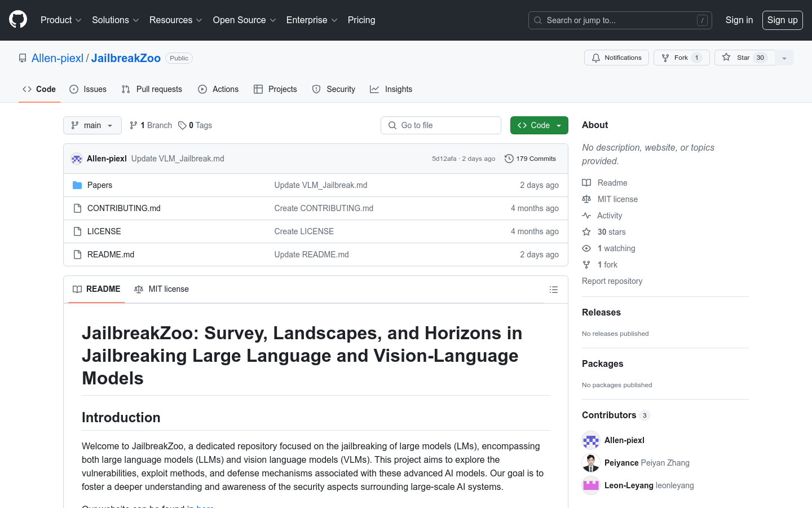Open the Create CONTRIBUTING.md commit message
The width and height of the screenshot is (812, 508).
[x=324, y=208]
